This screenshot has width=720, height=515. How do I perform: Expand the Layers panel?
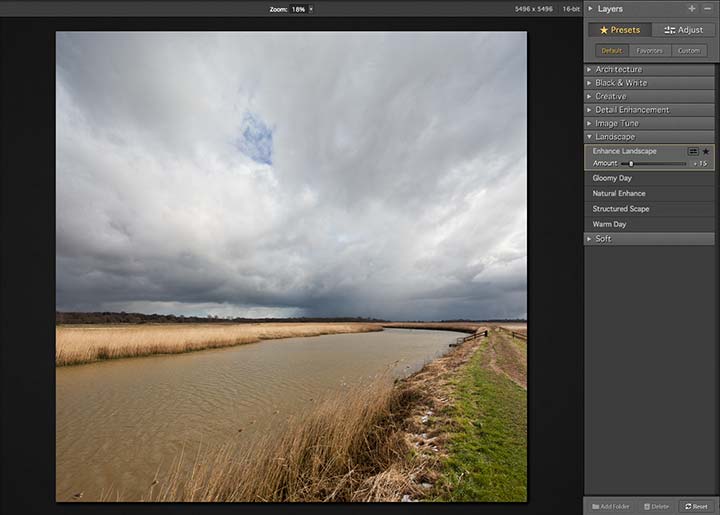(x=591, y=8)
